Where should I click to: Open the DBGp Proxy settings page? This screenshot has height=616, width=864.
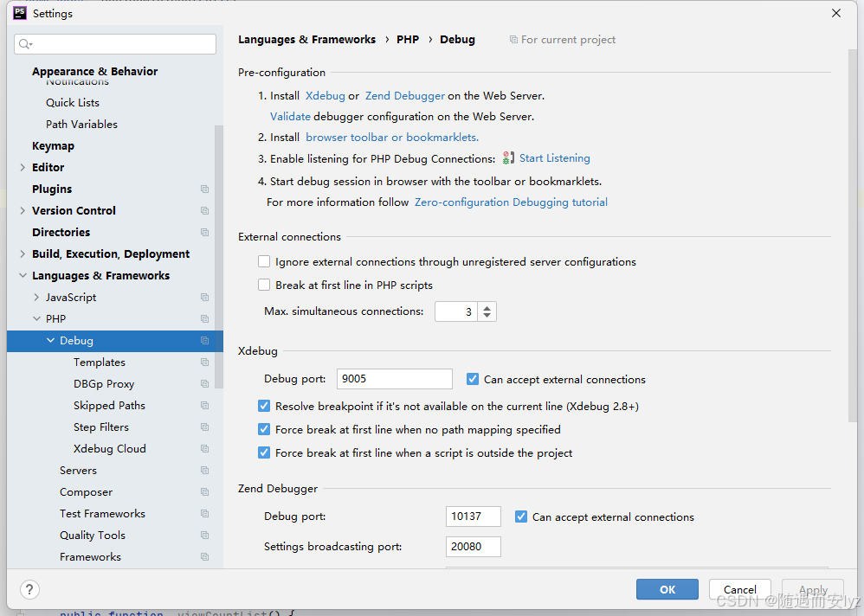pyautogui.click(x=104, y=383)
